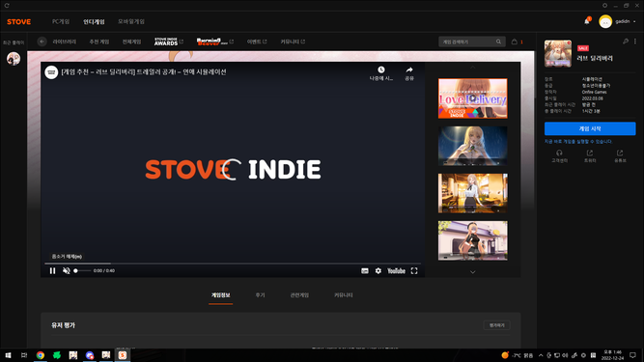Select the street scene screenshot thumbnail

point(473,240)
